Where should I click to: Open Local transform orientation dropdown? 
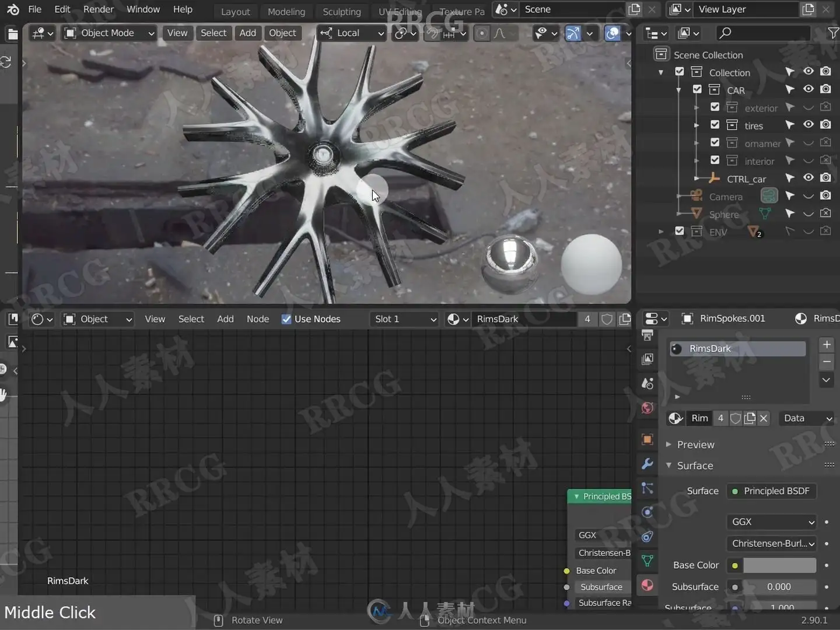point(352,33)
